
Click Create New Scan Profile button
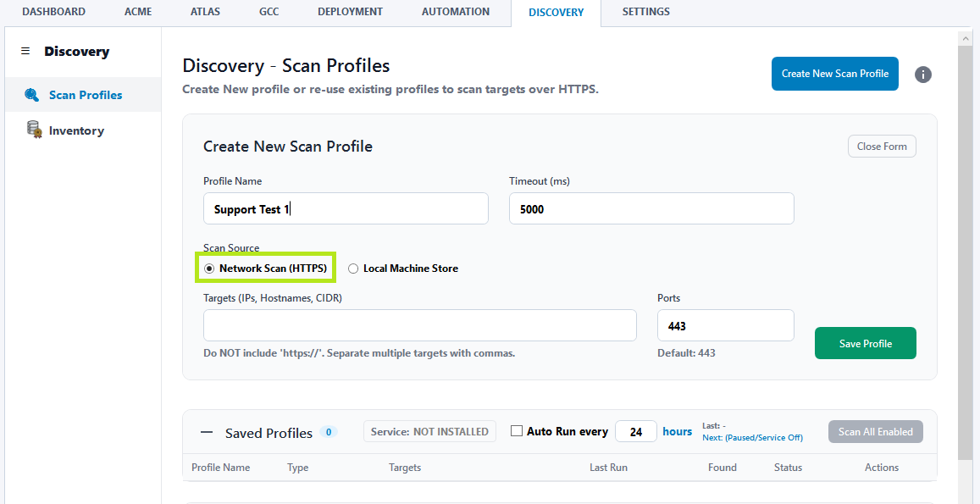click(834, 74)
